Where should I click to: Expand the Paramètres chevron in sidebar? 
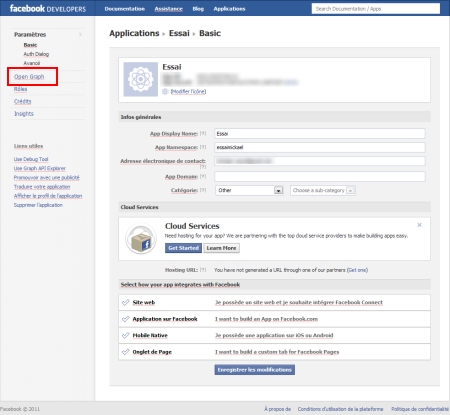[80, 34]
